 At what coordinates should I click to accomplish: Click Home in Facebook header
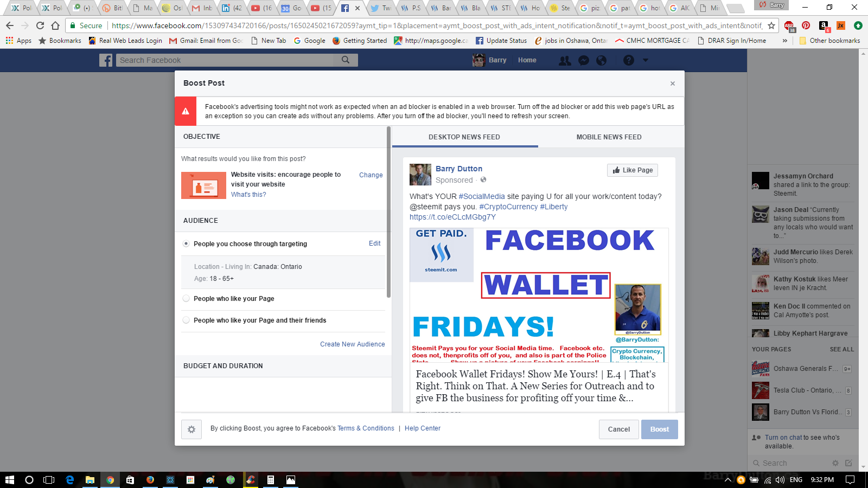527,60
